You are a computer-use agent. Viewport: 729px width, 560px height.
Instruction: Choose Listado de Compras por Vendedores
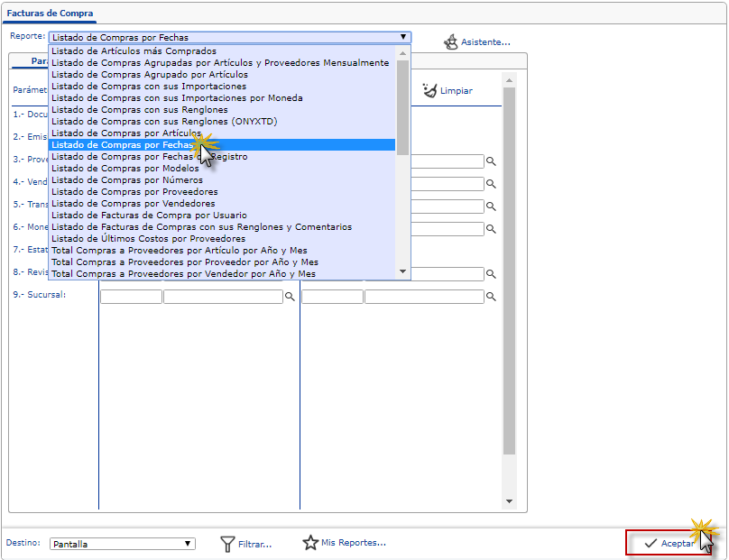[x=222, y=204]
